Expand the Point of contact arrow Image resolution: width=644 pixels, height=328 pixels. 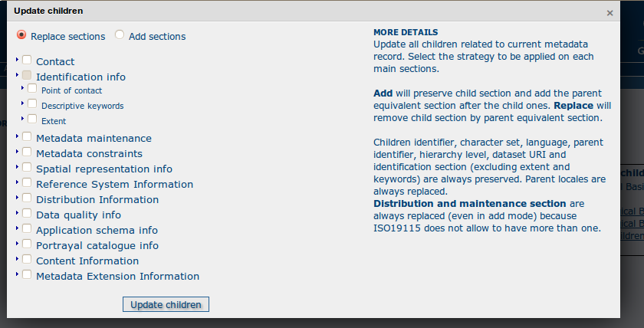pos(22,88)
